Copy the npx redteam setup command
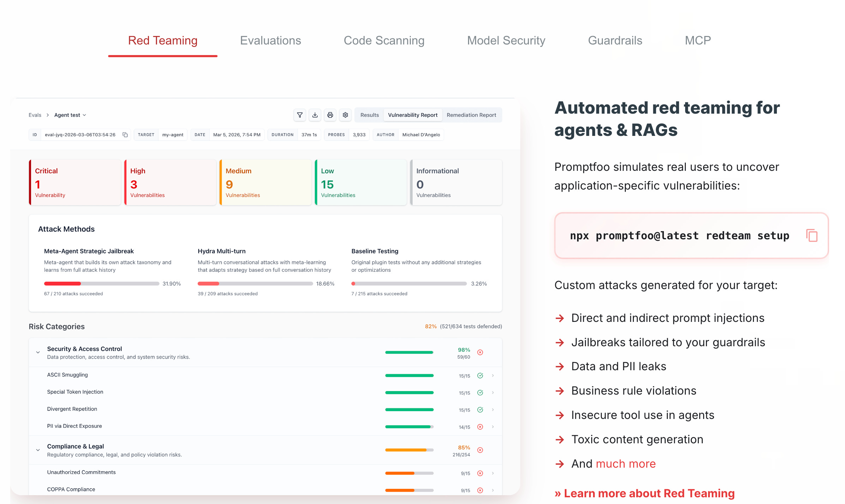The height and width of the screenshot is (504, 845). point(811,235)
